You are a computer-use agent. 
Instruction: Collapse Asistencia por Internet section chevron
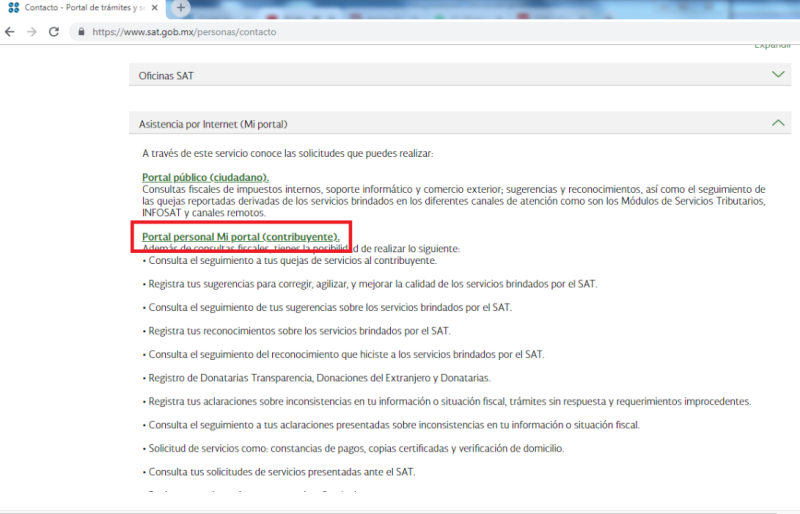pyautogui.click(x=778, y=123)
